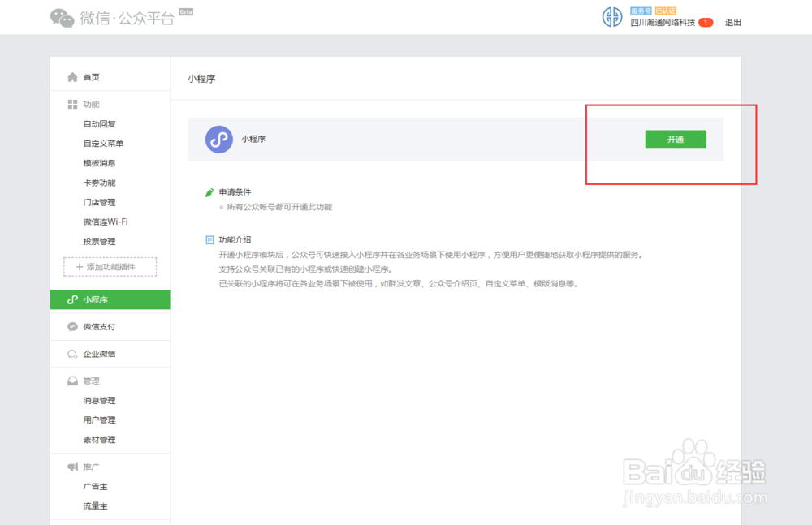Click the 退出 logout link
812x525 pixels.
(733, 22)
